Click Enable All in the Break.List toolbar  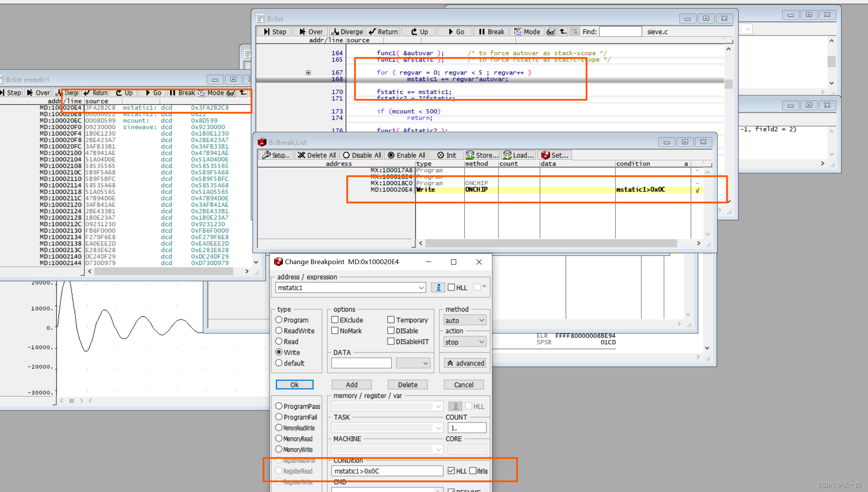[406, 155]
